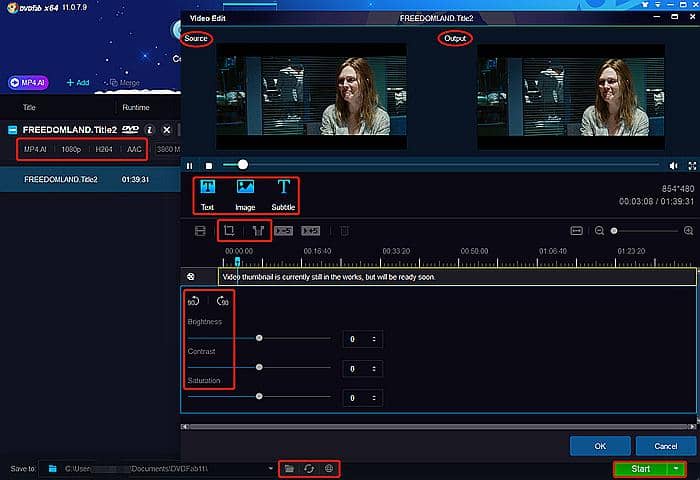The width and height of the screenshot is (700, 480).
Task: Step forward five seconds button
Action: (x=310, y=231)
